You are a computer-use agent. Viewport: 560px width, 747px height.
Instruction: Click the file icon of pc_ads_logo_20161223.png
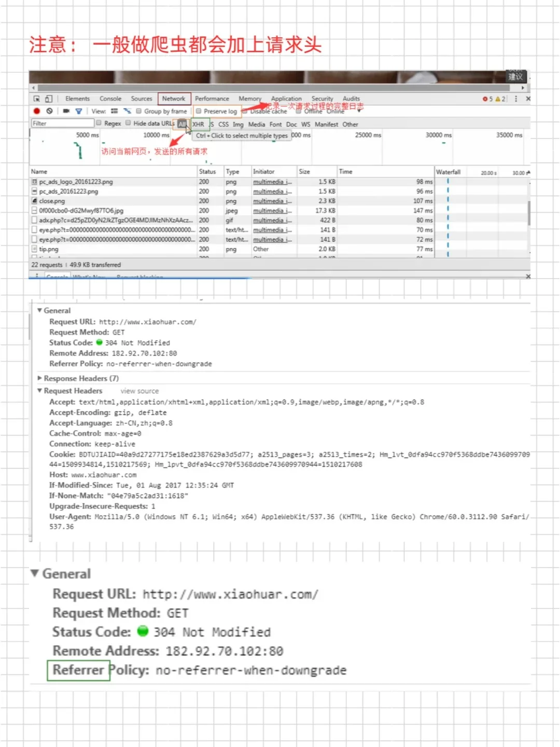coord(34,182)
